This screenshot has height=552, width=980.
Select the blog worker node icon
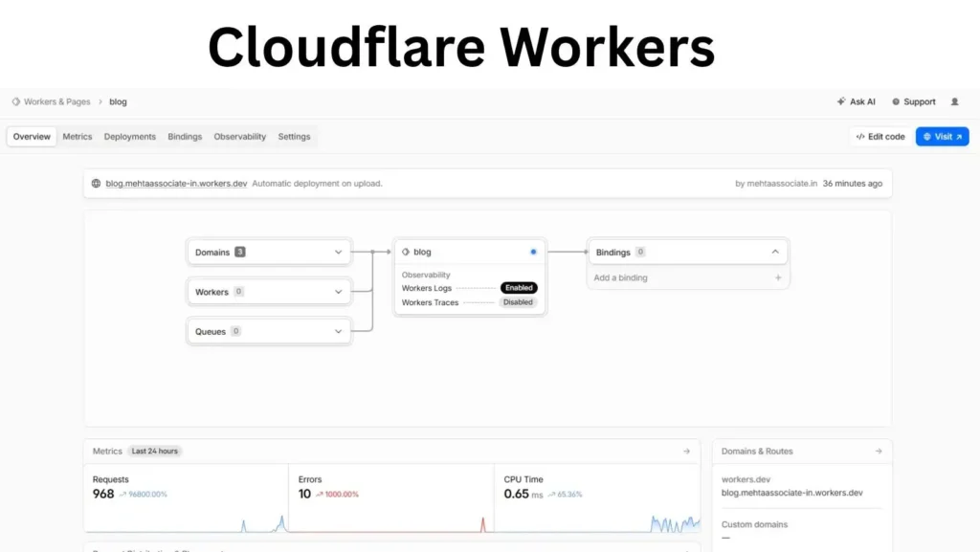coord(405,252)
